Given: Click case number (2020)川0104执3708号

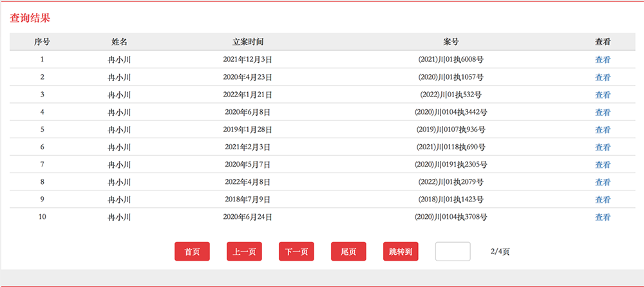Looking at the screenshot, I should point(451,217).
